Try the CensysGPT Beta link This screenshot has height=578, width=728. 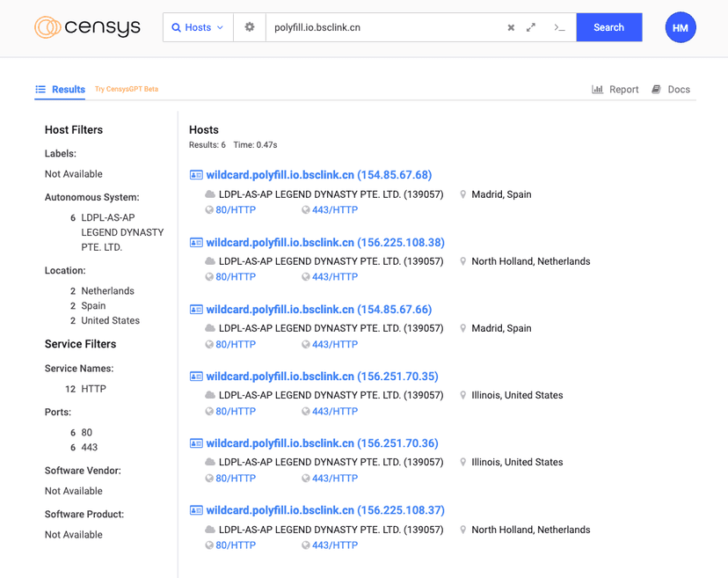click(x=127, y=89)
